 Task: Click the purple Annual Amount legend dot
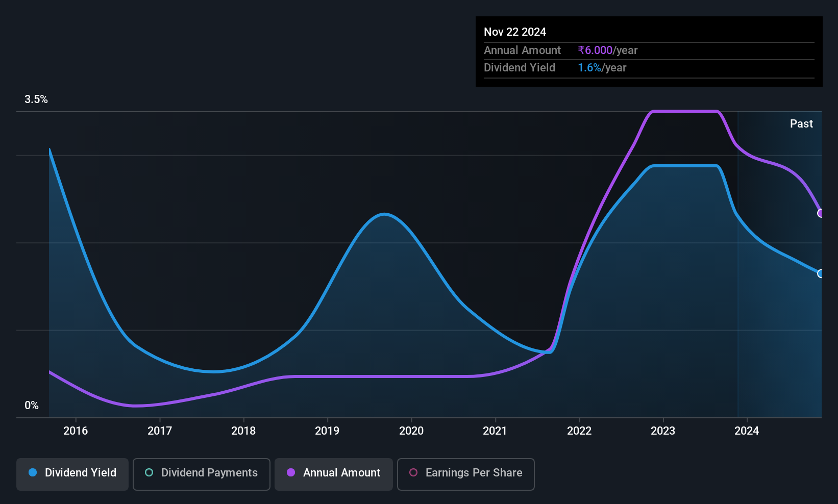291,472
